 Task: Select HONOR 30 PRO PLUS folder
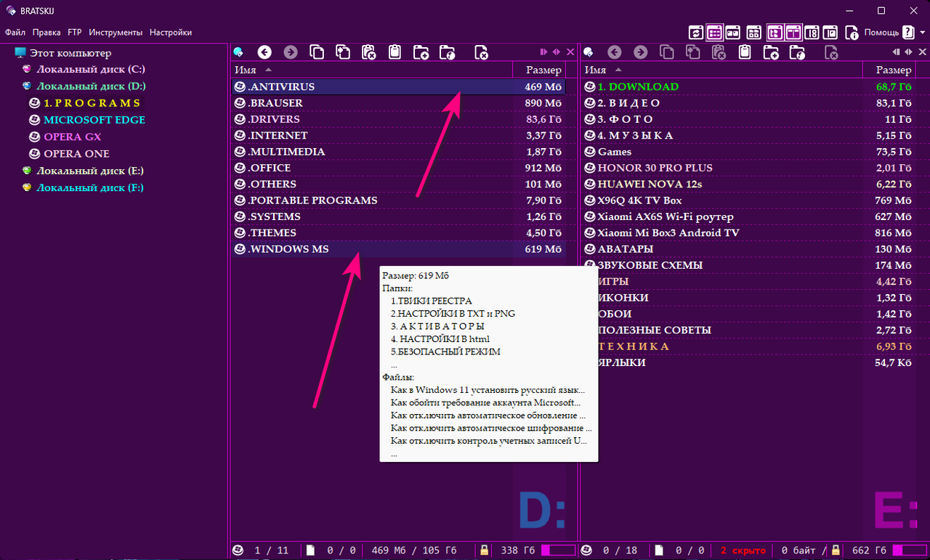point(748,168)
